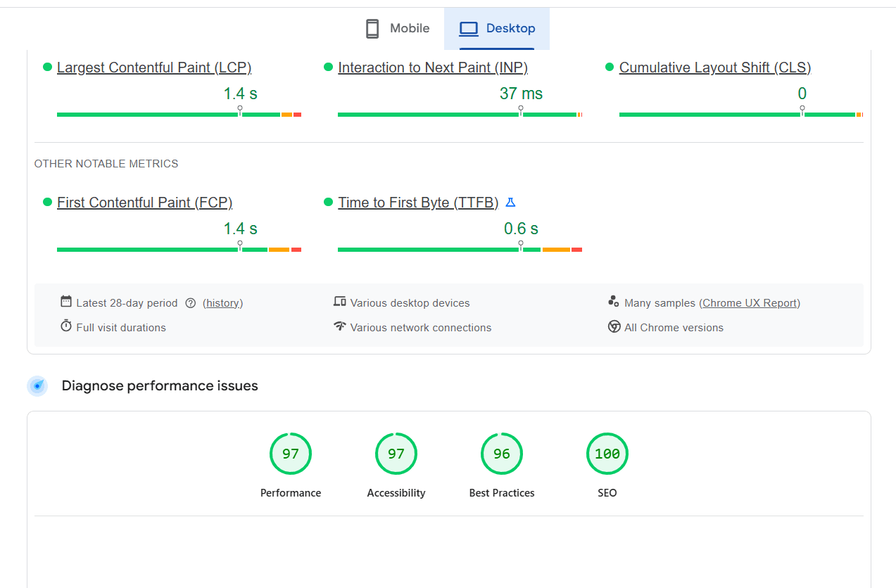Open the First Contentful Paint (FCP) link
896x588 pixels.
click(x=144, y=203)
